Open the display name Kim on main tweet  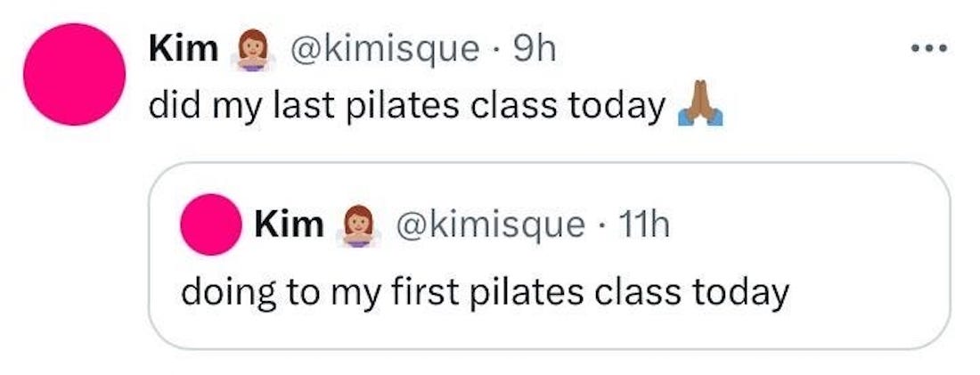(x=184, y=49)
